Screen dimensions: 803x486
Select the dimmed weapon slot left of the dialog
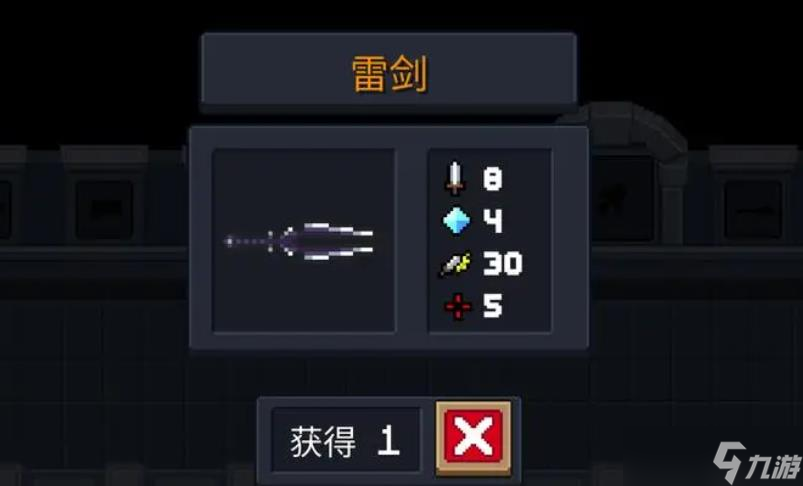point(105,210)
